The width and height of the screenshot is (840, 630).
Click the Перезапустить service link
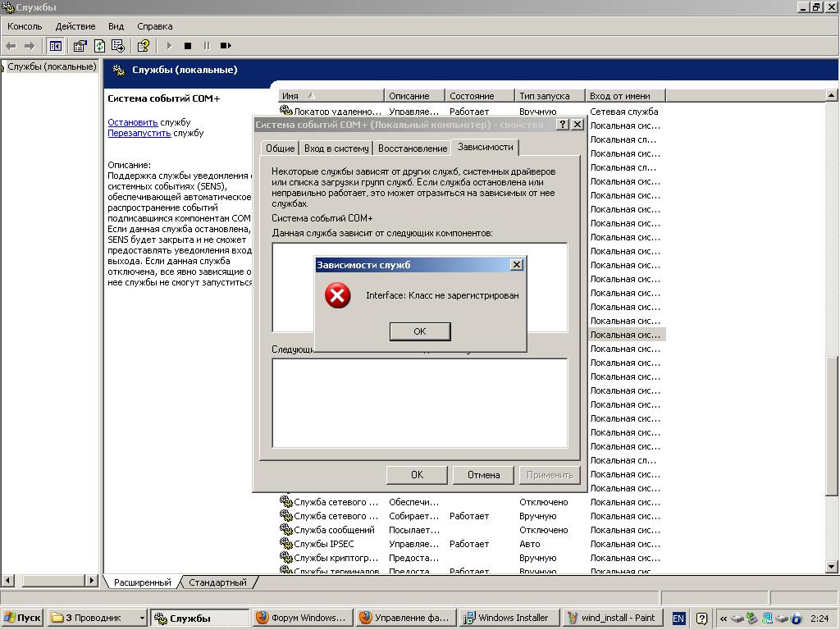coord(139,133)
